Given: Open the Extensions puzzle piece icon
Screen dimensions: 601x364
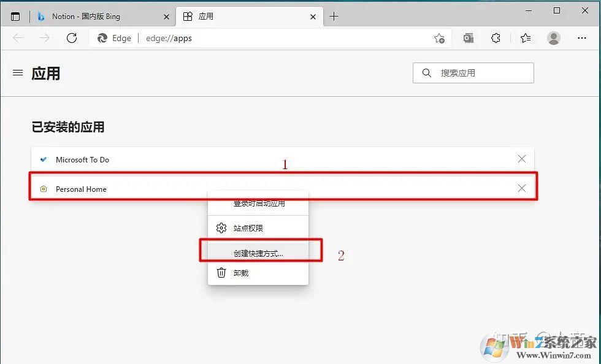Looking at the screenshot, I should tap(496, 38).
